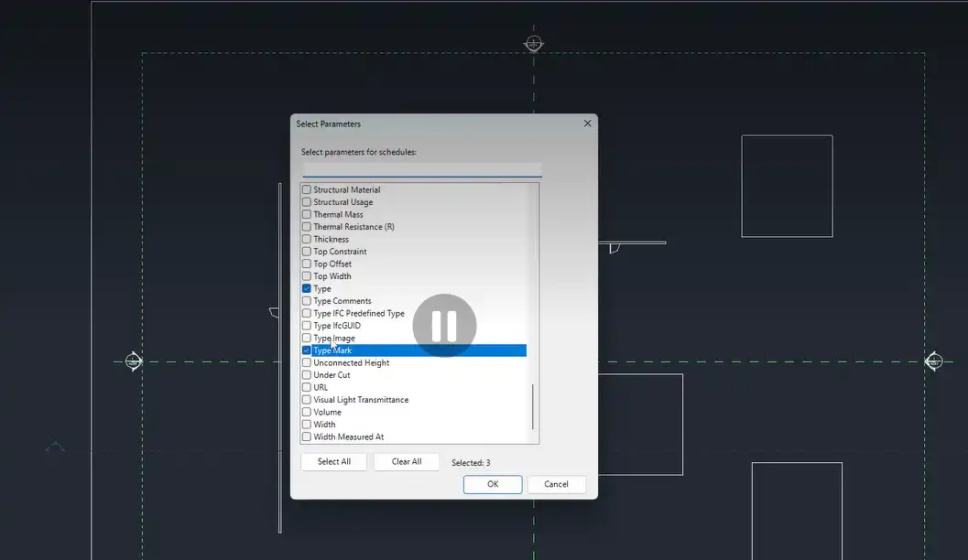Uncheck the highlighted Type Mark checkbox
The image size is (968, 560).
tap(306, 350)
